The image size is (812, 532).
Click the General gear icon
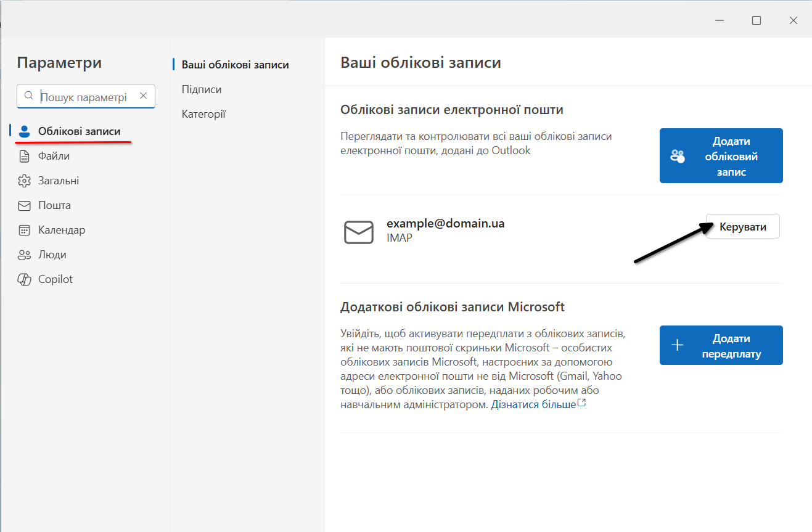tap(25, 181)
